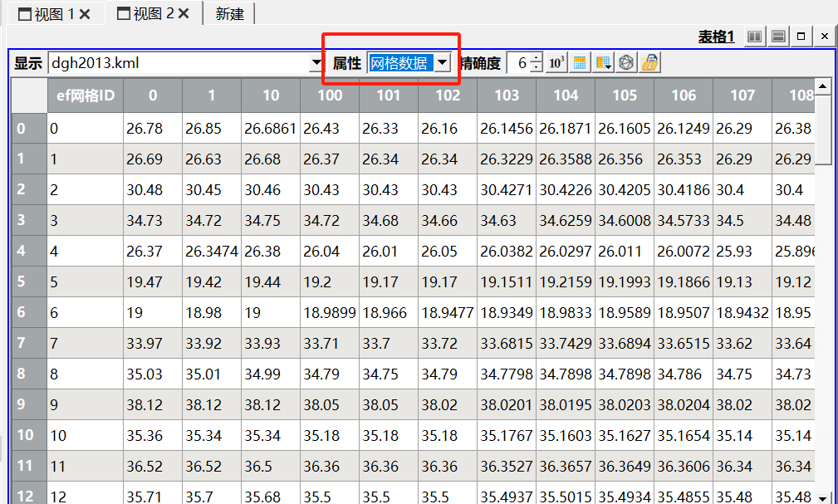Select row header 6
The height and width of the screenshot is (504, 838).
(23, 312)
